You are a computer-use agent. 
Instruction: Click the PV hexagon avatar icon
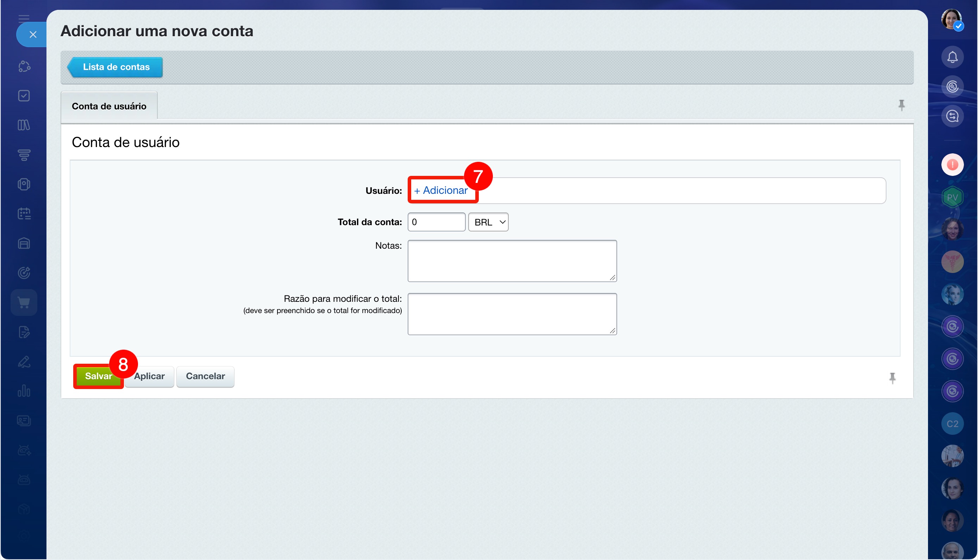pyautogui.click(x=952, y=197)
